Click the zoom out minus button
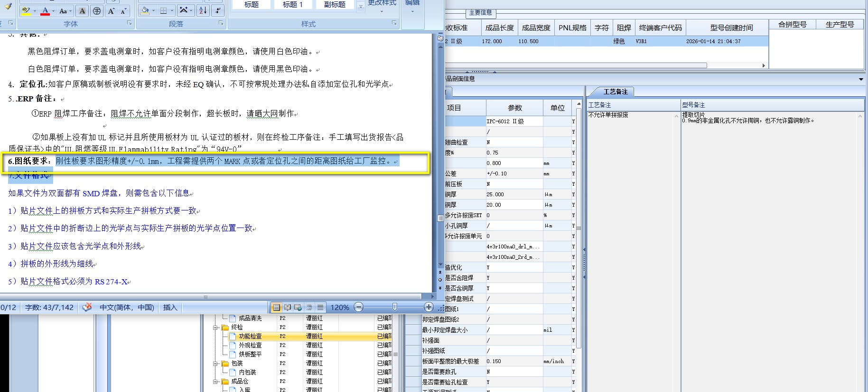Image resolution: width=868 pixels, height=392 pixels. point(359,307)
